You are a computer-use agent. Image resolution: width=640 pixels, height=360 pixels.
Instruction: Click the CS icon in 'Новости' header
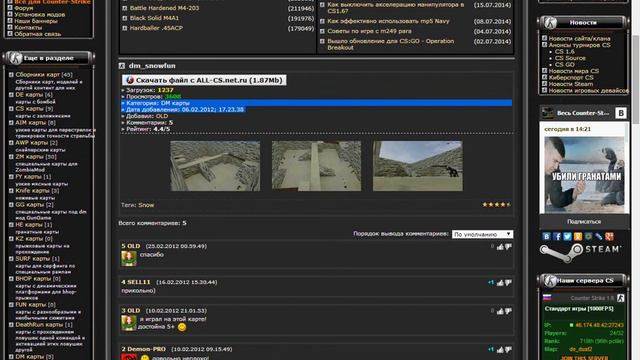(x=550, y=23)
